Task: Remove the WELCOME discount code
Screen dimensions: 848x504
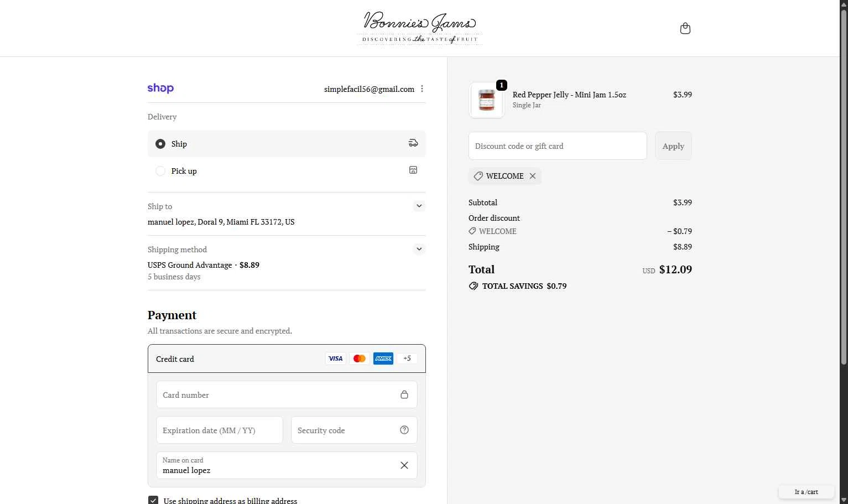Action: (533, 176)
